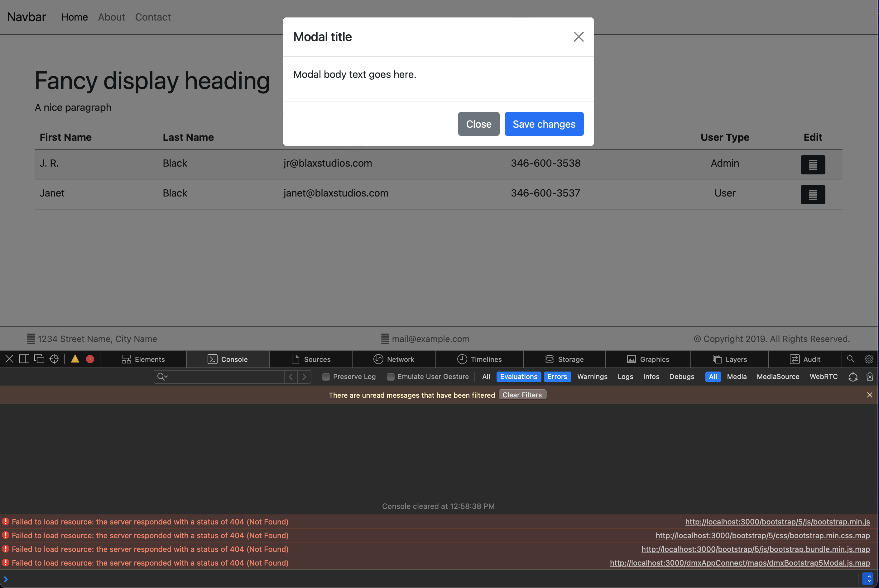Screen dimensions: 879x588
Task: Toggle the Debugs filter
Action: pyautogui.click(x=681, y=377)
